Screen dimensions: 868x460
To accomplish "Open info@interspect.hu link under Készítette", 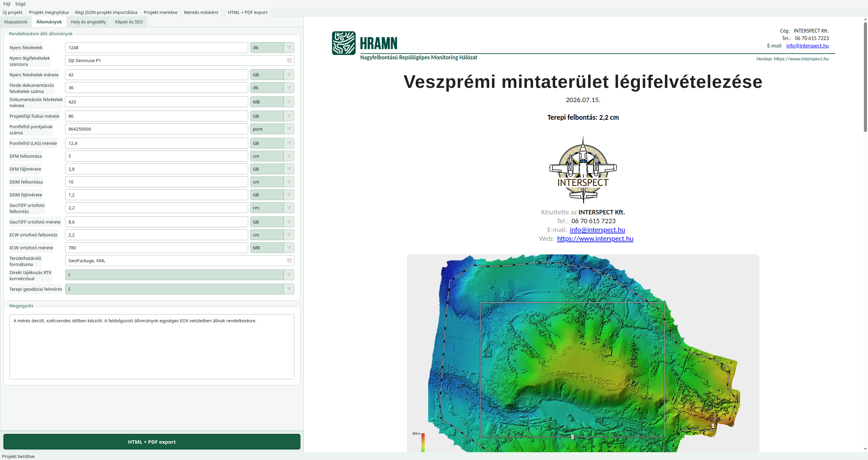I will tap(597, 230).
